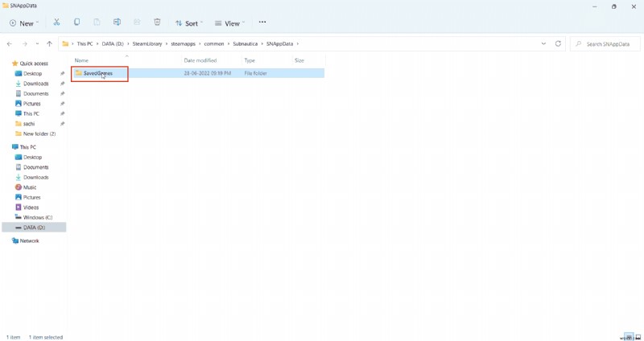Click the Copy icon in toolbar
This screenshot has height=341, width=644.
(x=76, y=23)
